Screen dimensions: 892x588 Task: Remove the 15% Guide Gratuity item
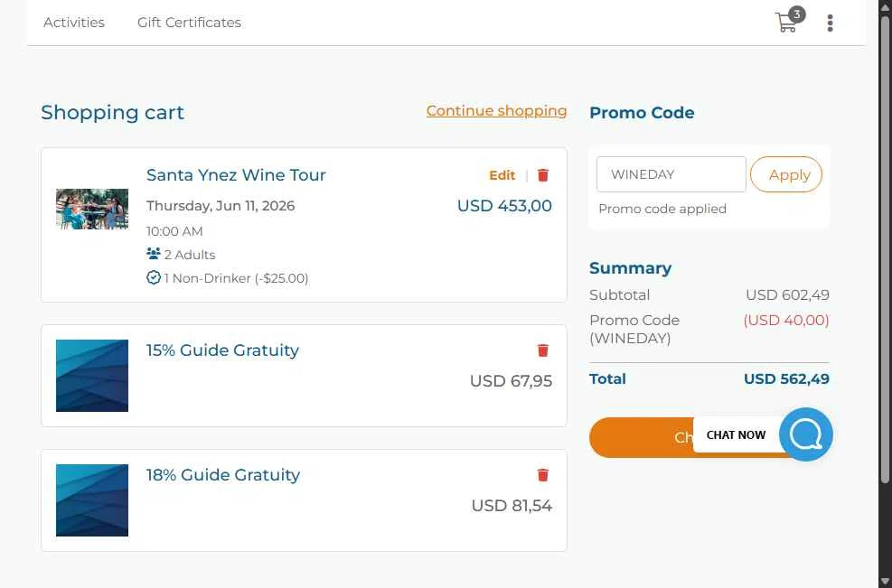click(x=543, y=350)
